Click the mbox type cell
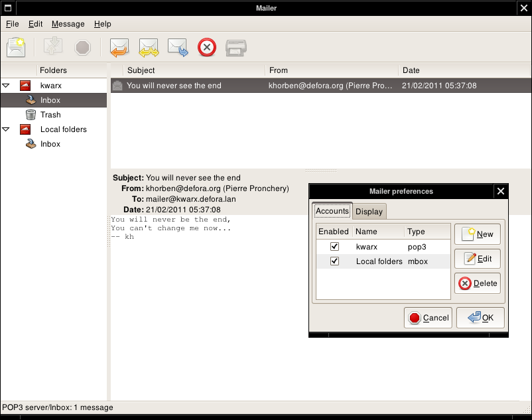 coord(418,261)
